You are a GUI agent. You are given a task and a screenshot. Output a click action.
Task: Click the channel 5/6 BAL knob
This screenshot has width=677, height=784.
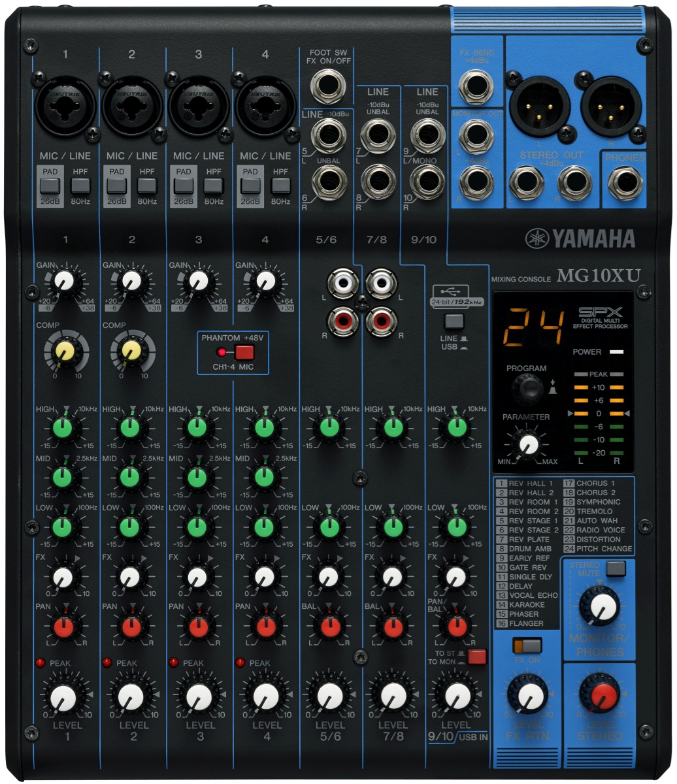coord(330,628)
